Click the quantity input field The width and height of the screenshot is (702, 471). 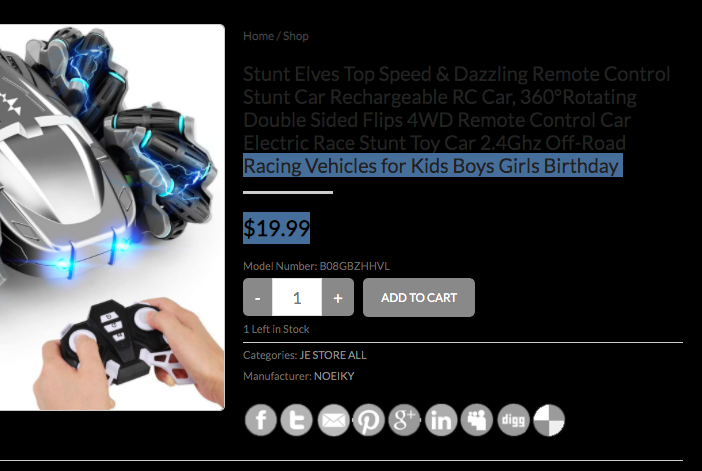tap(297, 297)
